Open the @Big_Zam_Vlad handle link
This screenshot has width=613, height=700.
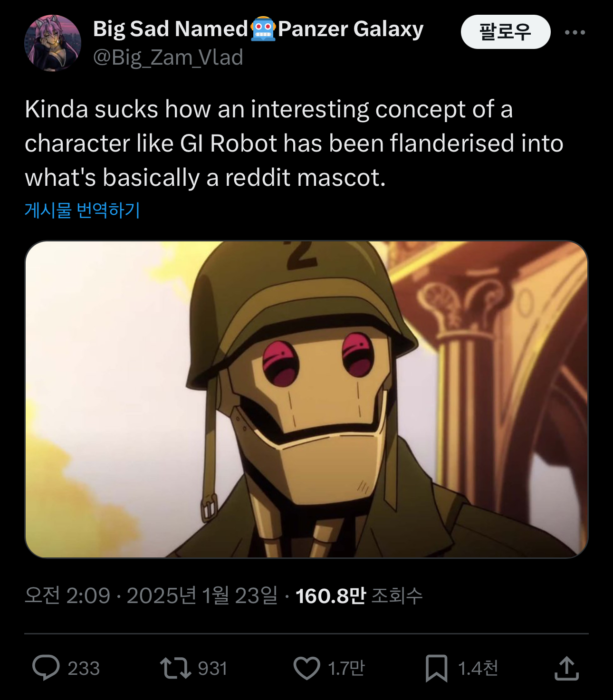click(x=168, y=58)
